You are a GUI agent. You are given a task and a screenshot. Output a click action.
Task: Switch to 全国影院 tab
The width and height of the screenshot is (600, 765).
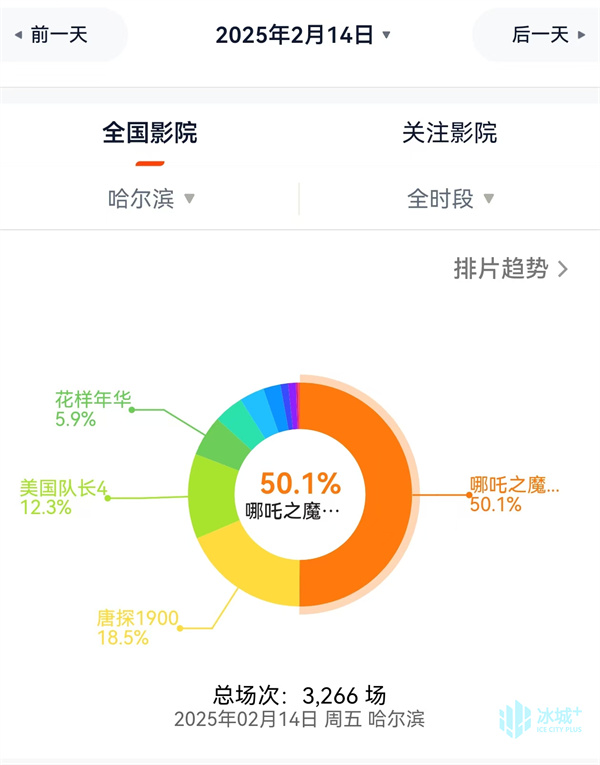coord(150,133)
